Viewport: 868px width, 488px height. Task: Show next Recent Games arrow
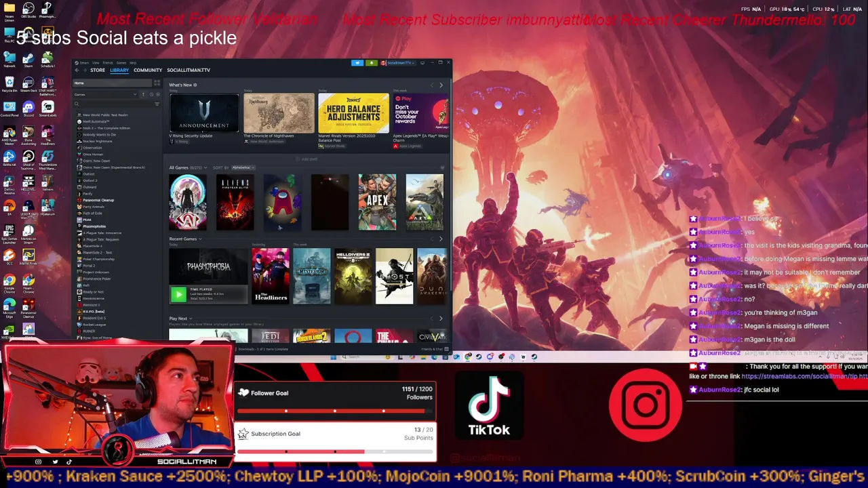pyautogui.click(x=441, y=239)
